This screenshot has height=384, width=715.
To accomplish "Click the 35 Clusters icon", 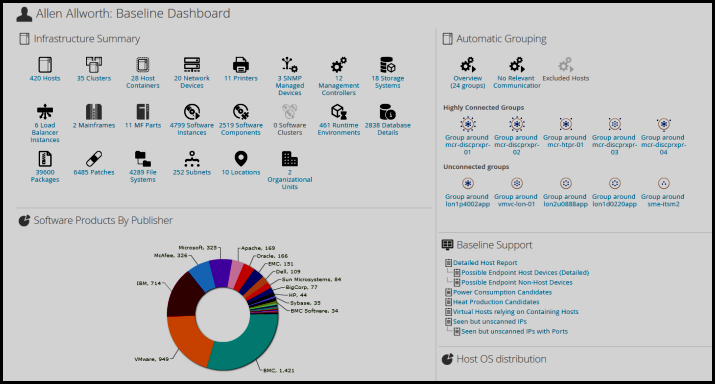I will (x=93, y=65).
